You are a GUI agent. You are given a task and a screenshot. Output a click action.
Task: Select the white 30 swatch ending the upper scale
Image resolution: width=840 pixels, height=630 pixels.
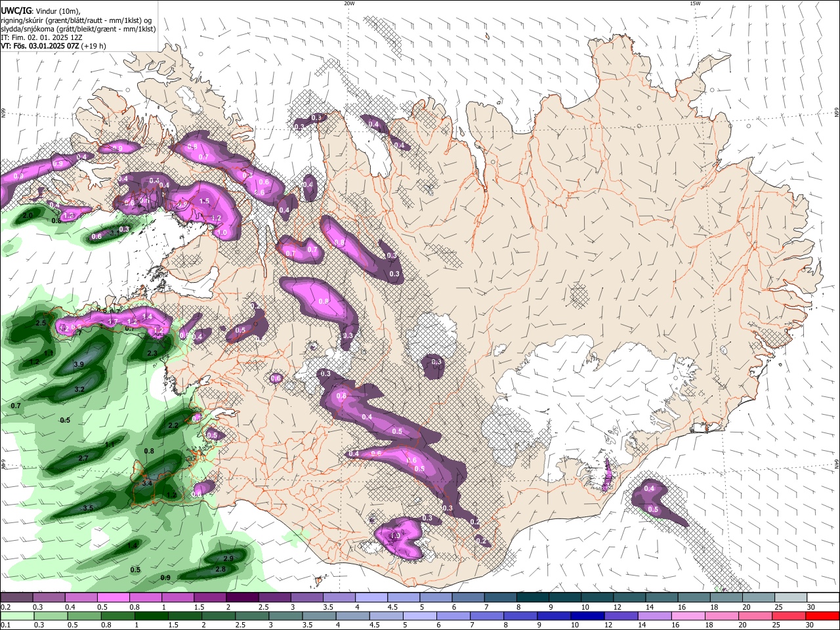click(x=824, y=598)
